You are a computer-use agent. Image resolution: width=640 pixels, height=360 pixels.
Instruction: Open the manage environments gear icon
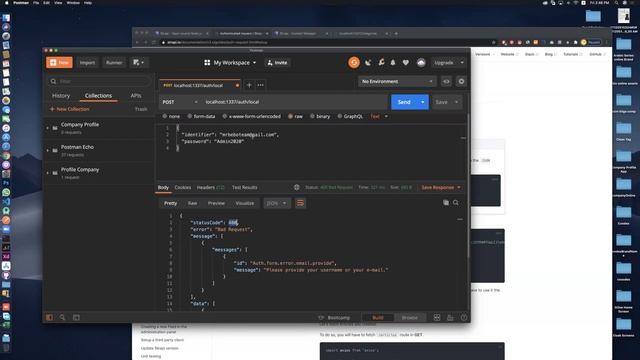point(461,81)
